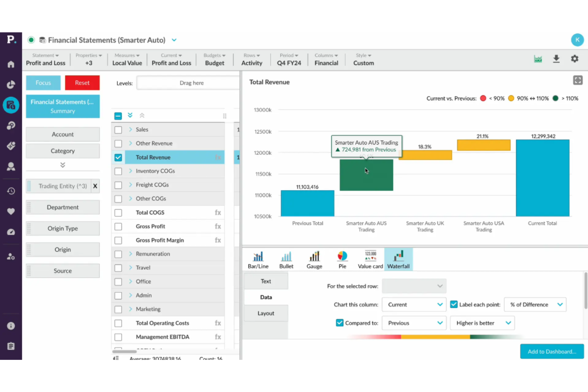Click the Focus button
Image resolution: width=588 pixels, height=392 pixels.
point(43,83)
